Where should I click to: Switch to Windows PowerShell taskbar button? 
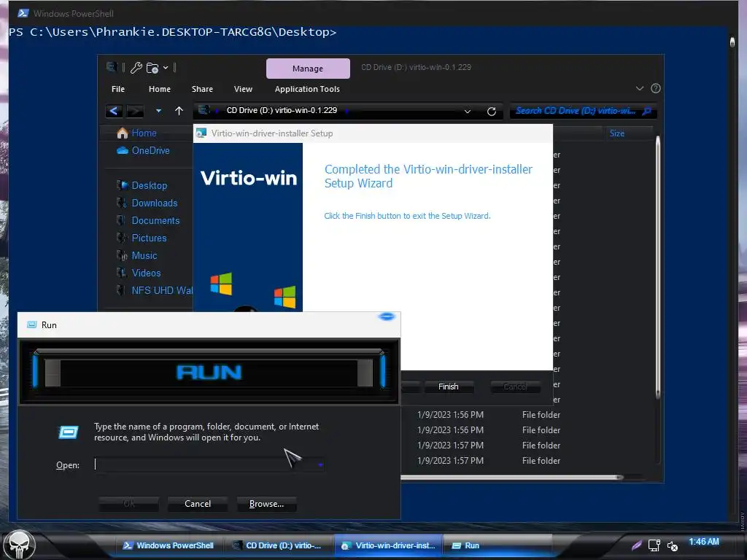pyautogui.click(x=169, y=545)
